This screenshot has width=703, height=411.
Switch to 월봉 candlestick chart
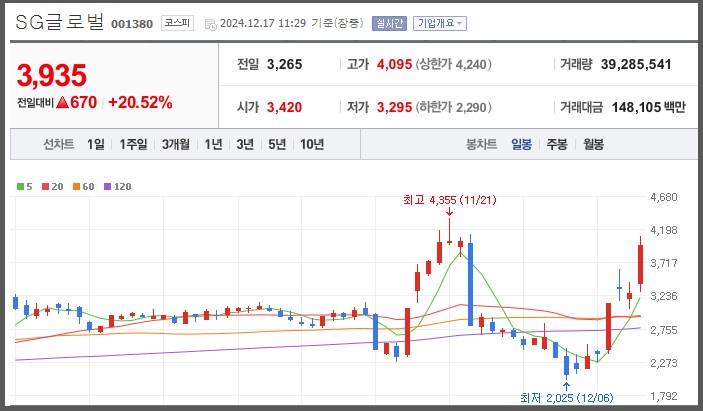click(593, 144)
